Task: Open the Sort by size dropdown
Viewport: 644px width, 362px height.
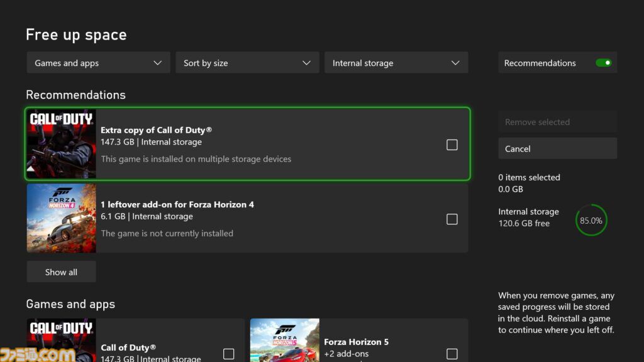Action: pyautogui.click(x=247, y=63)
